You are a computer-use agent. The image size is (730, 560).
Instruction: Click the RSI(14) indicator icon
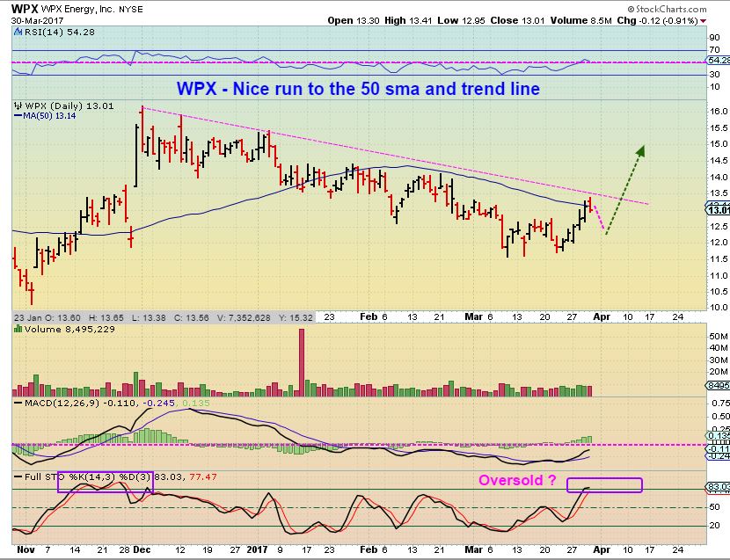18,33
